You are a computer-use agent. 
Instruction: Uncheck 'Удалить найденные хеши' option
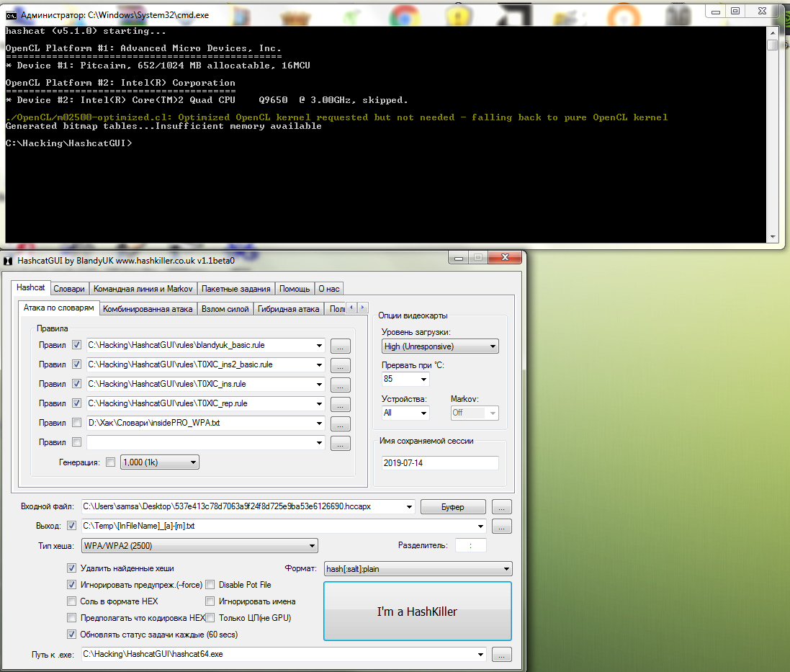point(71,568)
